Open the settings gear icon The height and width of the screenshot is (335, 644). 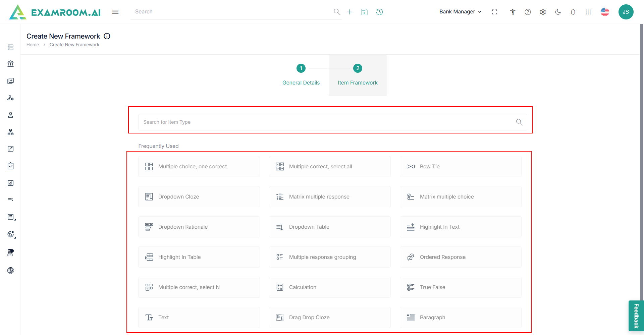[x=543, y=12]
